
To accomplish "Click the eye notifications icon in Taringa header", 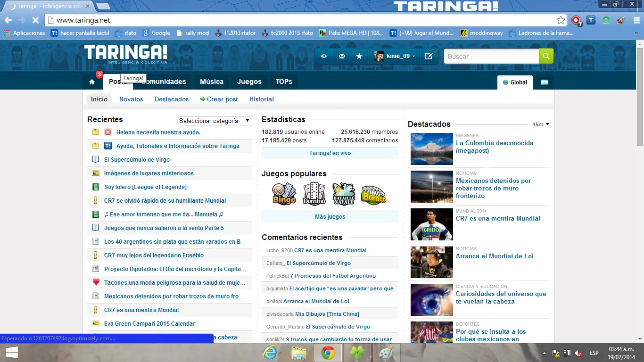I will tap(324, 56).
